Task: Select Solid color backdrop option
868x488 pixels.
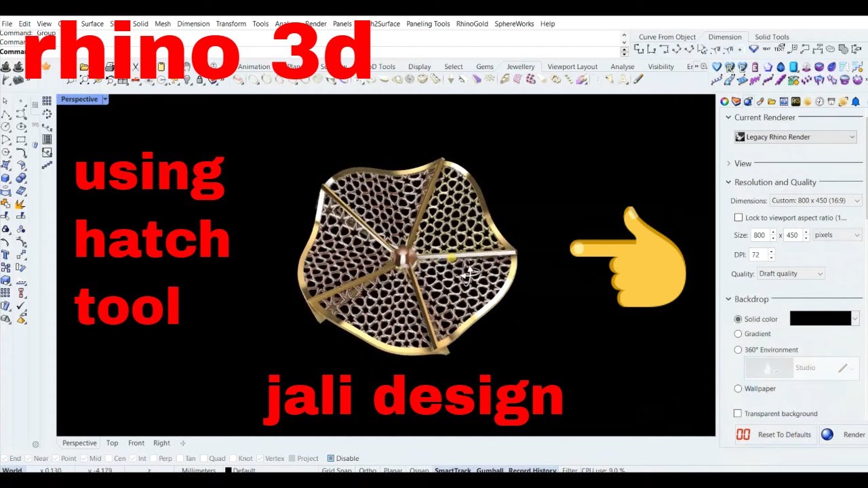Action: [x=738, y=319]
